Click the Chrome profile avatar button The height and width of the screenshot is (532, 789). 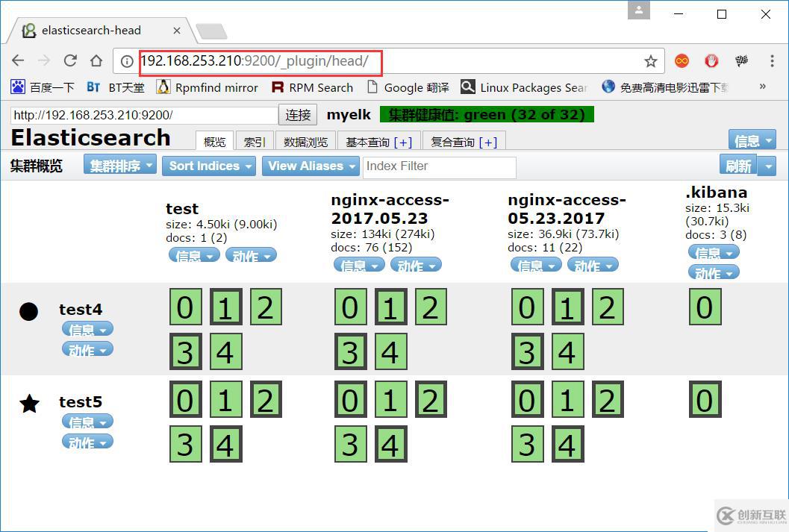tap(638, 10)
